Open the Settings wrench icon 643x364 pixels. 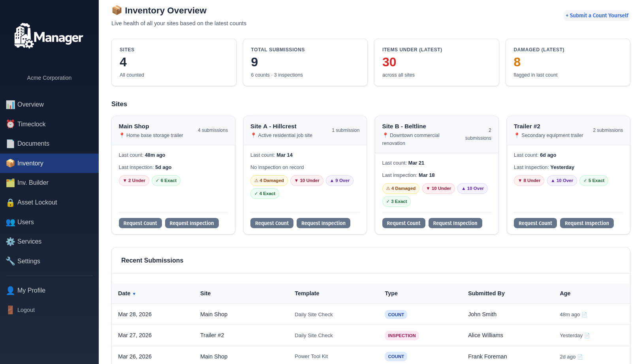pyautogui.click(x=10, y=261)
